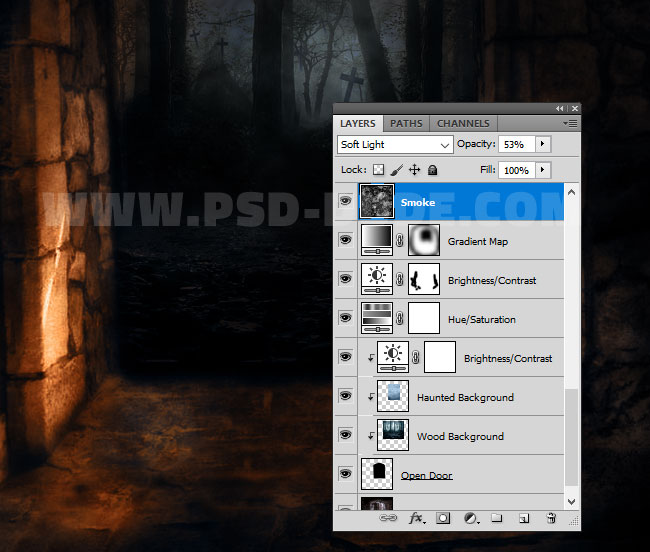Lock all padlock icon

[432, 169]
